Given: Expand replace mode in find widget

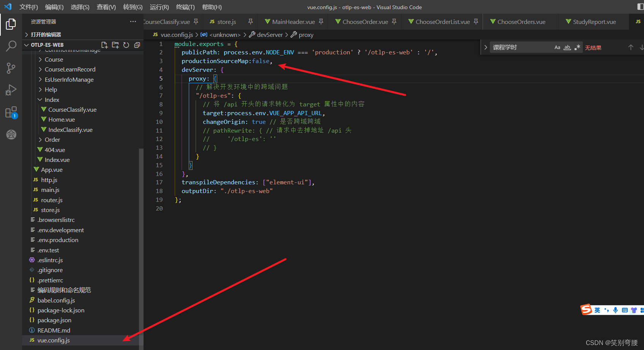Looking at the screenshot, I should pyautogui.click(x=485, y=48).
